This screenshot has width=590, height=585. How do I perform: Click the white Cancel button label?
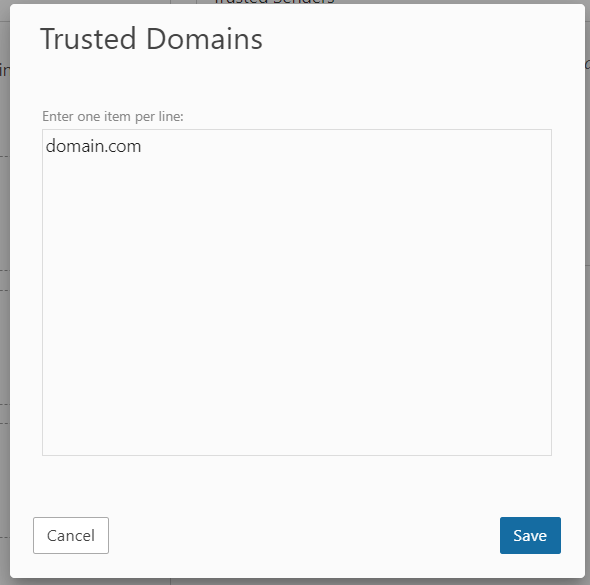click(x=71, y=535)
